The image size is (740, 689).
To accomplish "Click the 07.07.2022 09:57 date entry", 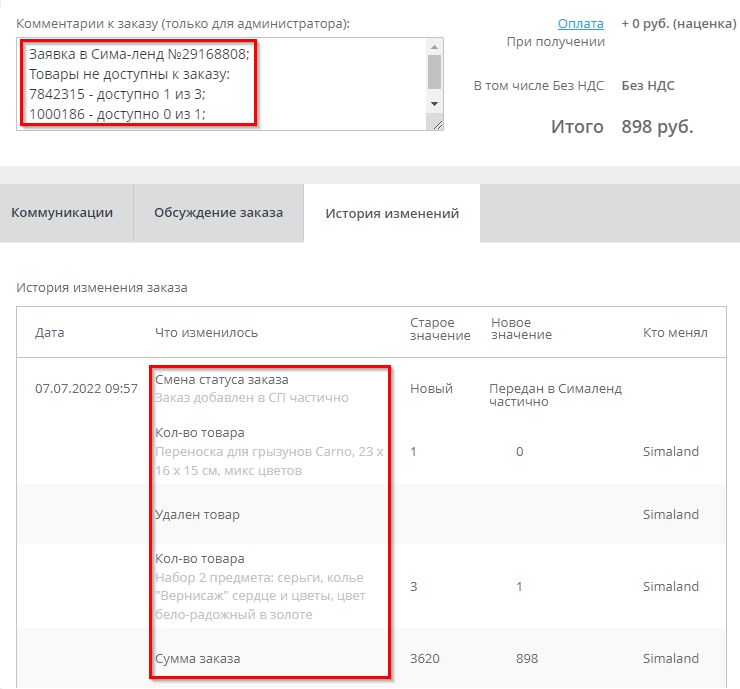I will (x=86, y=389).
